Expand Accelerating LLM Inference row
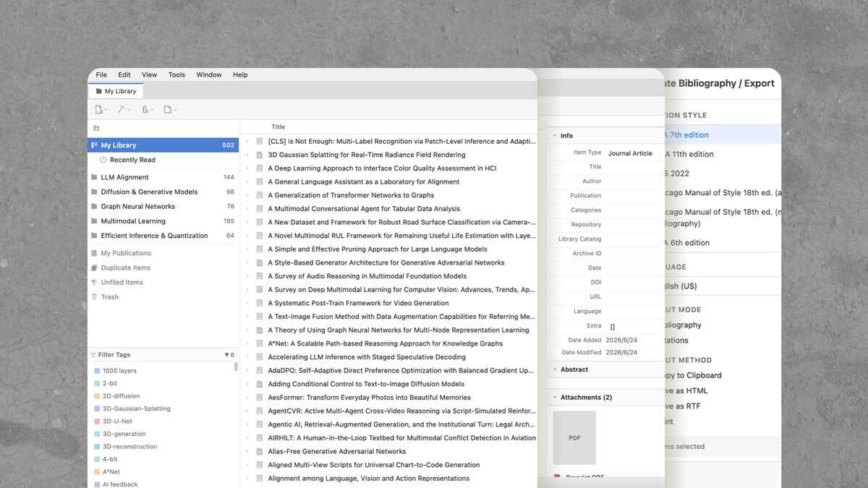 click(248, 356)
